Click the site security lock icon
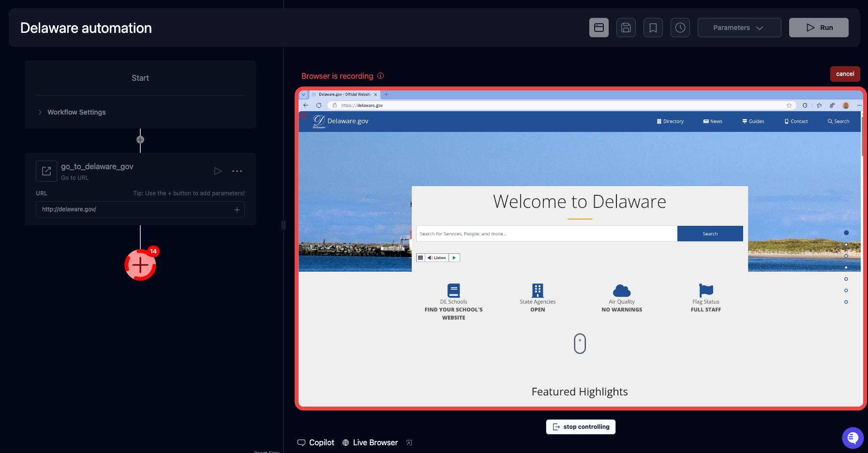This screenshot has width=868, height=453. coord(334,105)
